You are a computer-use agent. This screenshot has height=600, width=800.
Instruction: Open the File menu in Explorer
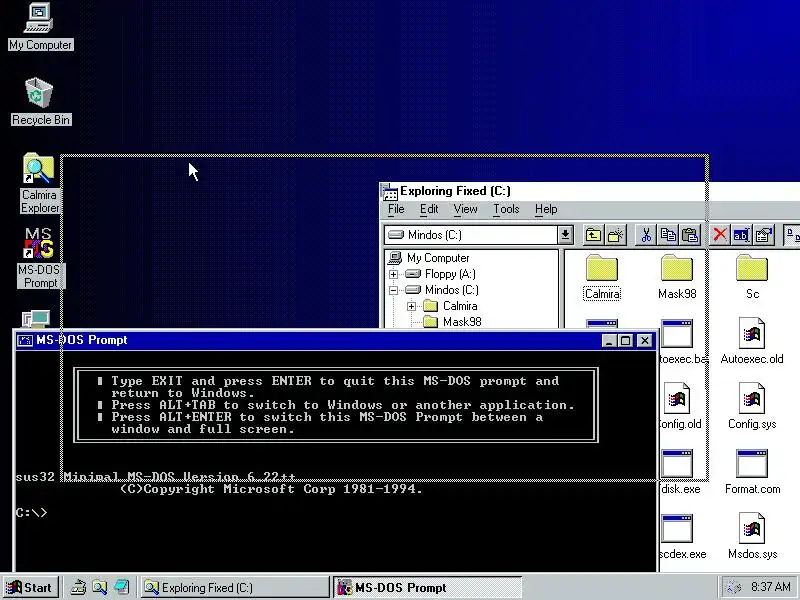pos(396,209)
